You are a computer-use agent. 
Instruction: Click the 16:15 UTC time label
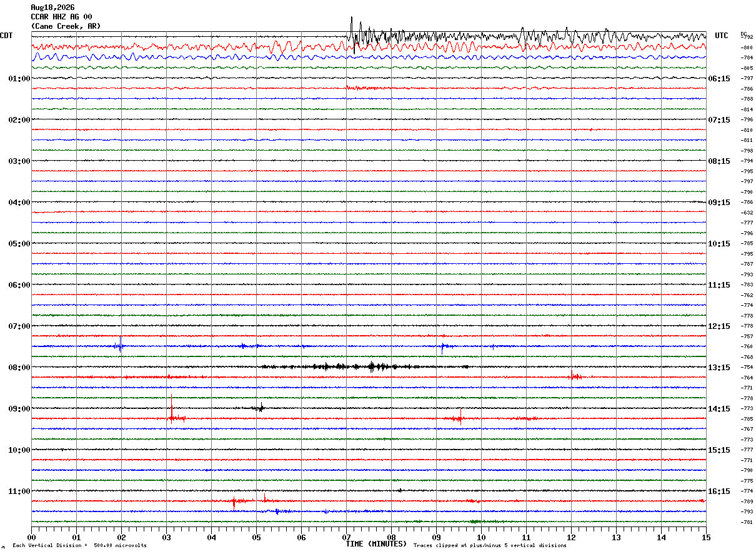[x=719, y=491]
